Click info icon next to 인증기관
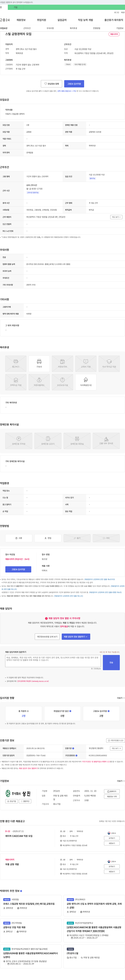The height and width of the screenshot is (980, 125). (73, 748)
